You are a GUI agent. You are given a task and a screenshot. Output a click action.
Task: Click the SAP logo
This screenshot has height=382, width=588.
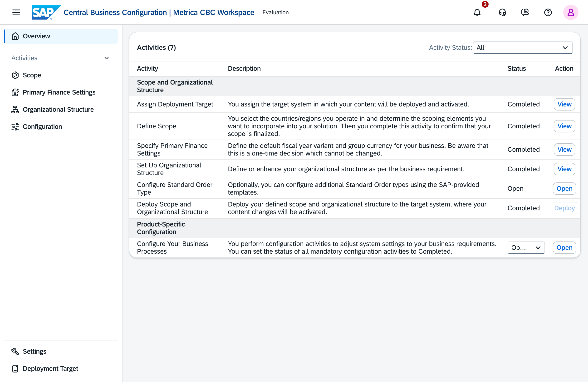46,12
